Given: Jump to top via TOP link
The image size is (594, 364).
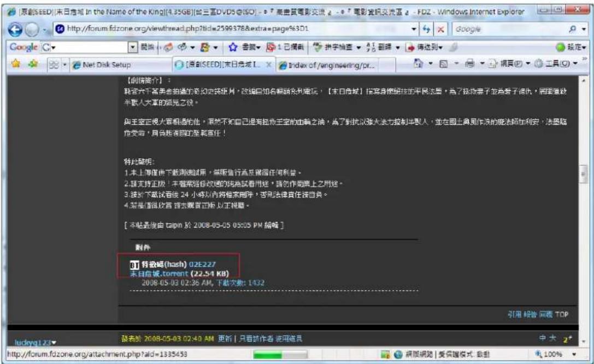Looking at the screenshot, I should [x=562, y=314].
